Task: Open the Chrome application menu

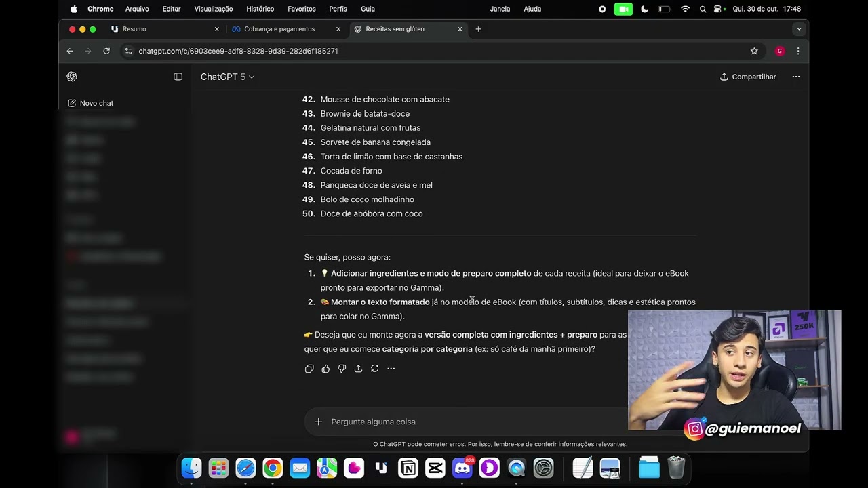Action: point(100,9)
